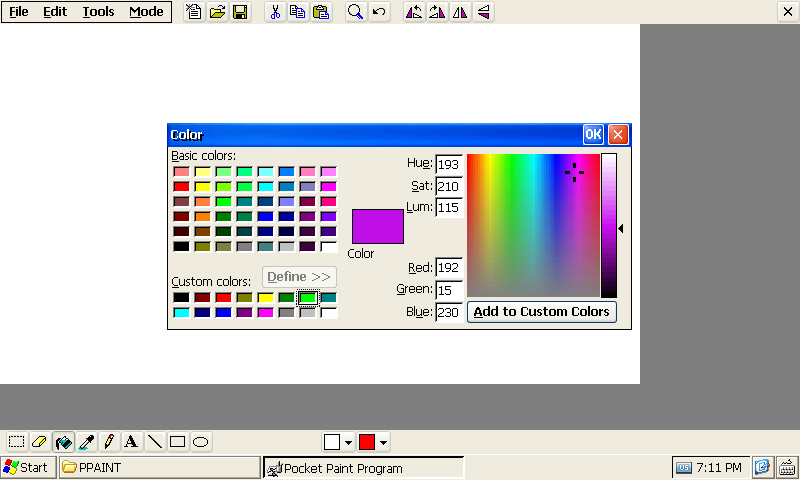Viewport: 800px width, 480px height.
Task: Activate the magnifier Zoom icon
Action: pos(356,12)
